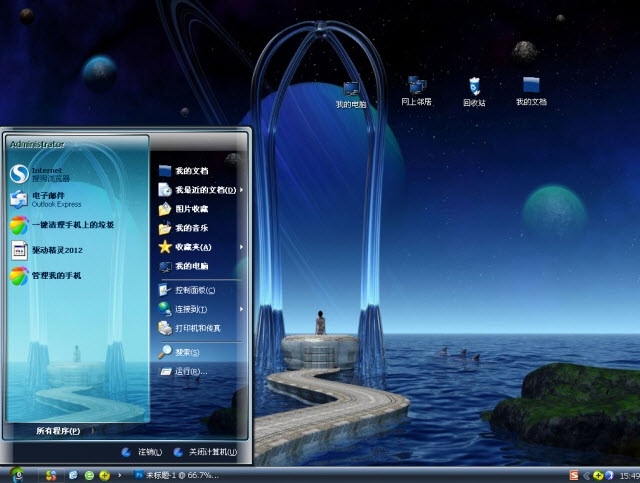Expand quick launch overflow chevron
The width and height of the screenshot is (640, 483).
(x=120, y=475)
